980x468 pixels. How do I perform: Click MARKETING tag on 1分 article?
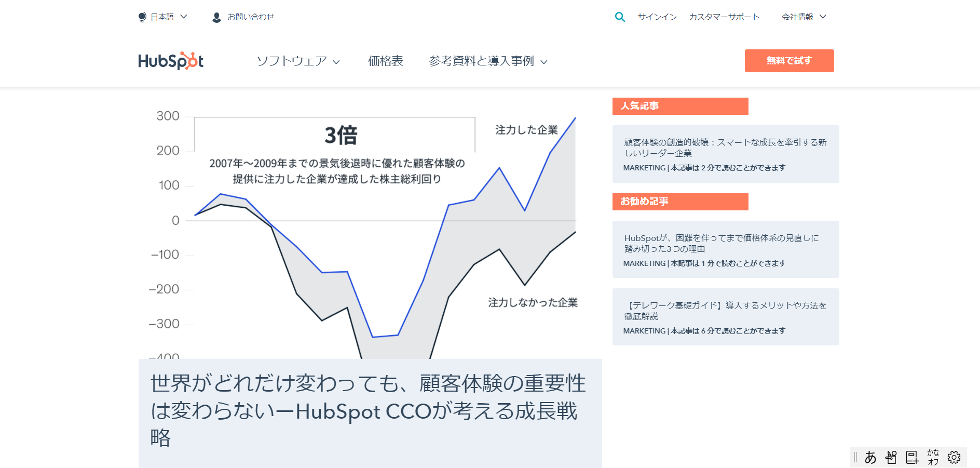(x=644, y=263)
